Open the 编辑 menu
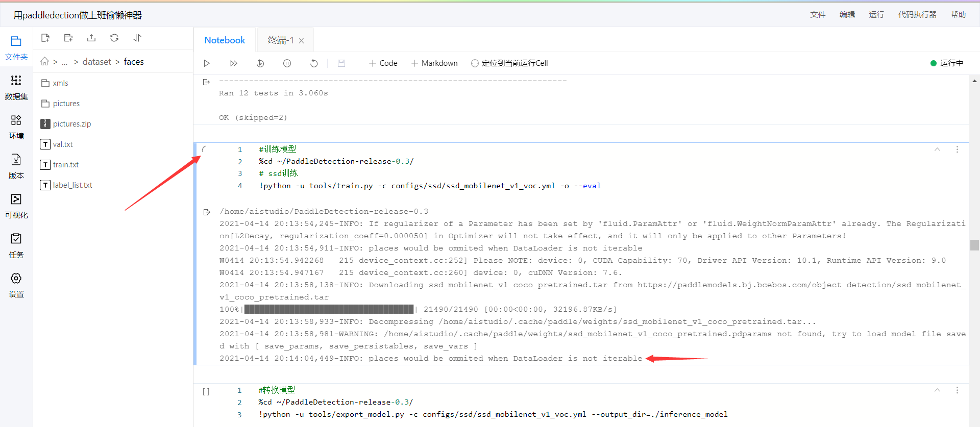 click(x=847, y=15)
